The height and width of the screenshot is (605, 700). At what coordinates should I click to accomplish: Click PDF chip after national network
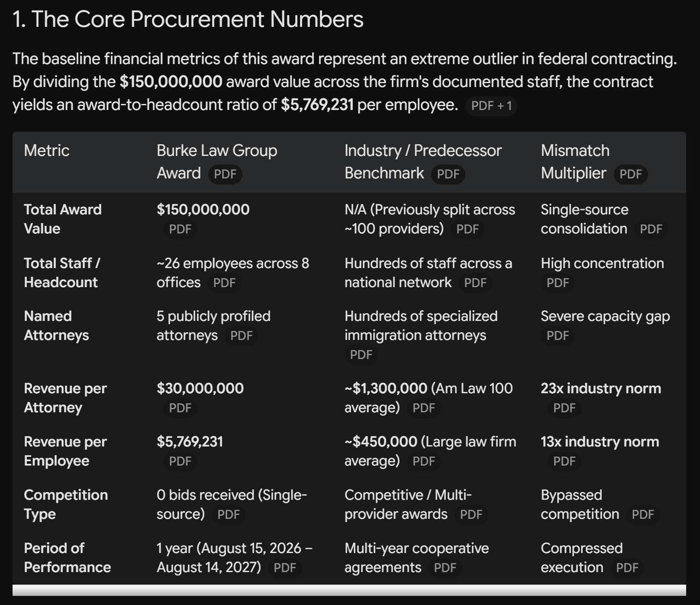click(x=475, y=283)
